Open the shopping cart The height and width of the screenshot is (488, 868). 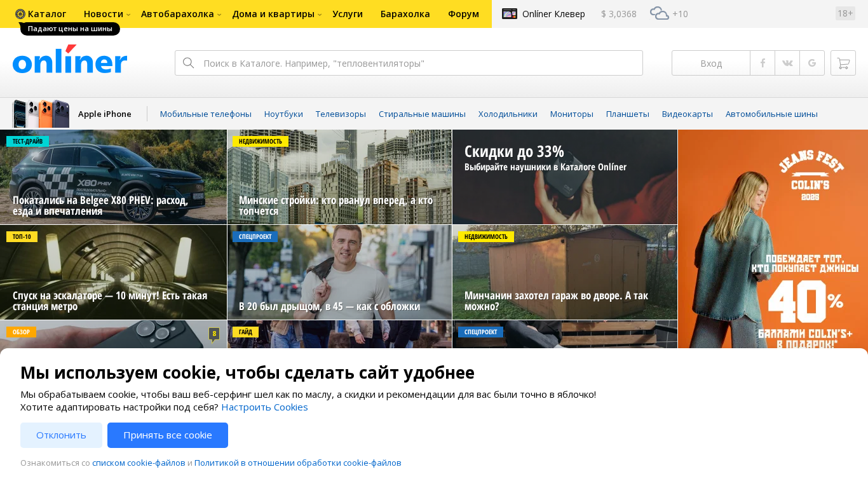tap(843, 63)
